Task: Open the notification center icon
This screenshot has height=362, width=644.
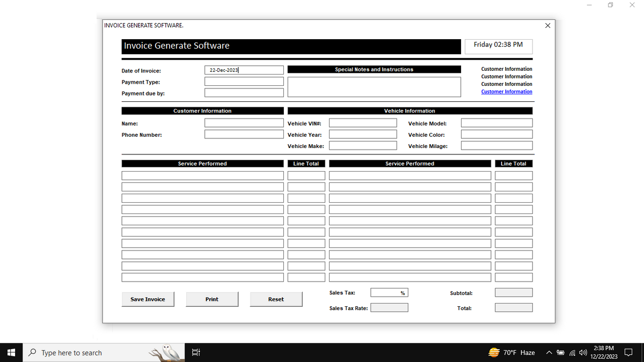Action: (x=630, y=353)
